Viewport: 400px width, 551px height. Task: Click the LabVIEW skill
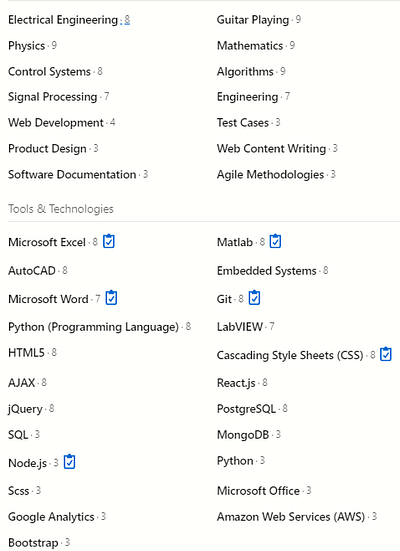click(x=240, y=327)
